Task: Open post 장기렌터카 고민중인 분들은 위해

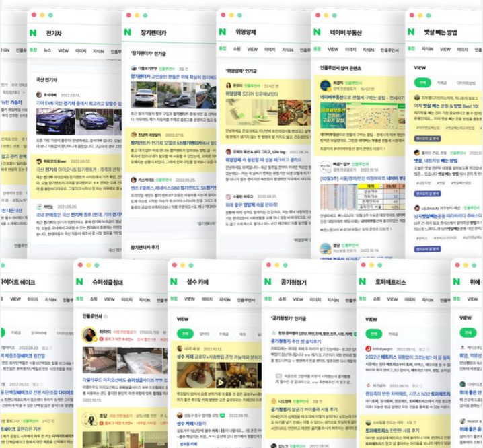Action: coord(174,77)
